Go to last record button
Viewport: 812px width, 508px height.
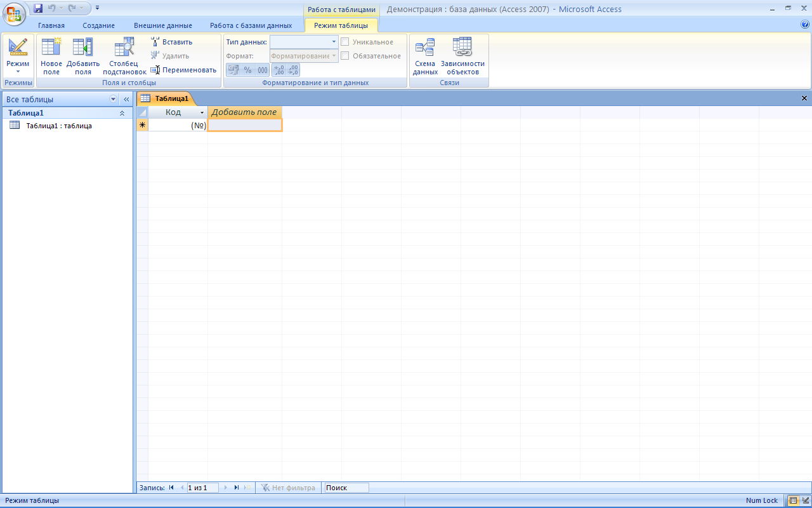236,488
